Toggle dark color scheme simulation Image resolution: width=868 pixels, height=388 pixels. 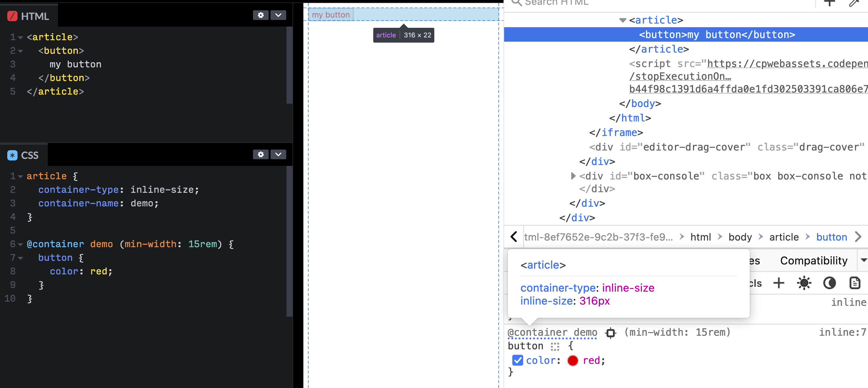pos(829,283)
